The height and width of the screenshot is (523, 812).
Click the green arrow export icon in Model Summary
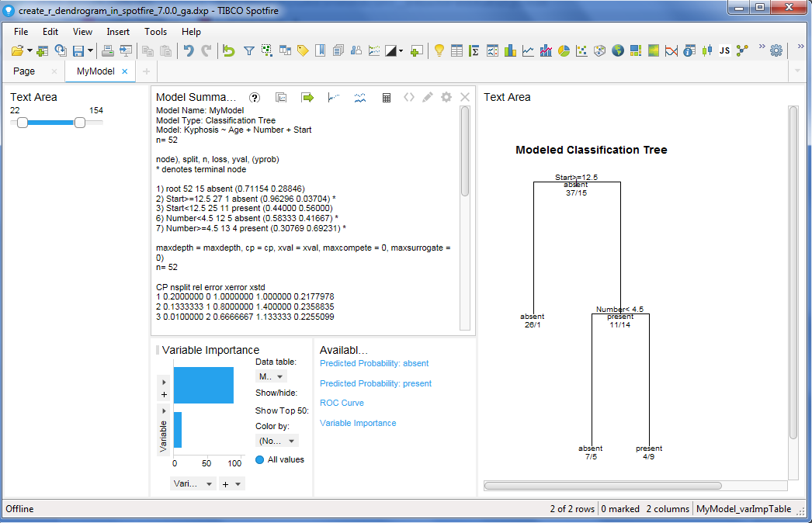(x=307, y=97)
